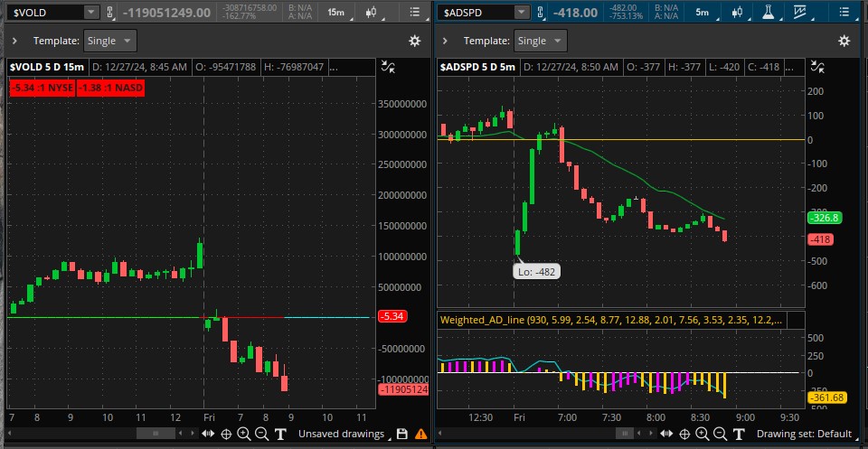Click the -119051249 red price axis tag
This screenshot has height=449, width=868.
403,389
